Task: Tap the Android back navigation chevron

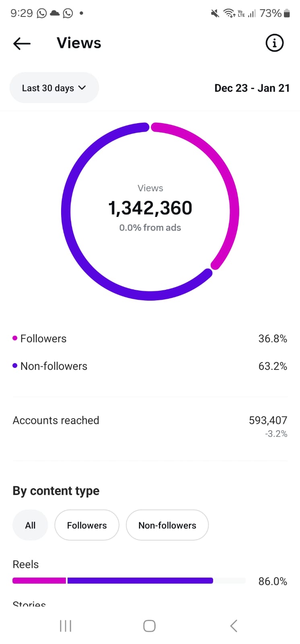Action: 234,626
